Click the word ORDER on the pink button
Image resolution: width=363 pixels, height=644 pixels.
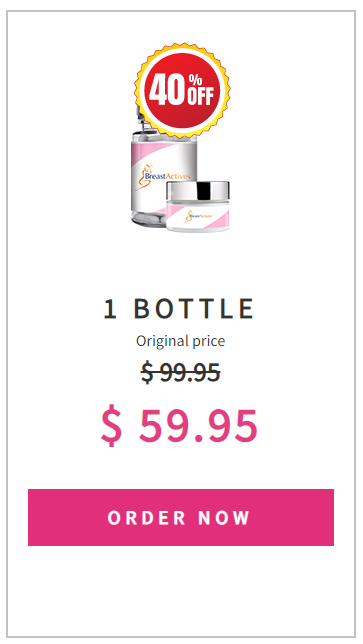pos(147,518)
